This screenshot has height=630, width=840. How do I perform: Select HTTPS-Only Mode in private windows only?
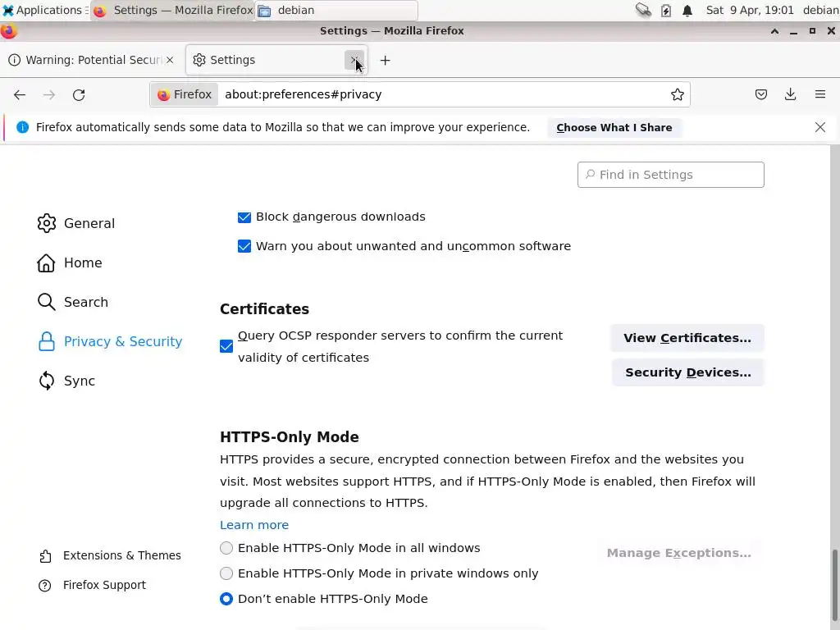pyautogui.click(x=226, y=573)
